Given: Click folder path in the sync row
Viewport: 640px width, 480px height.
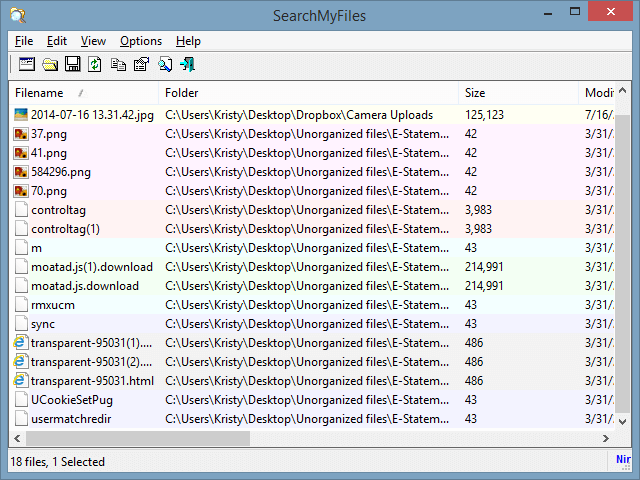Looking at the screenshot, I should (307, 324).
